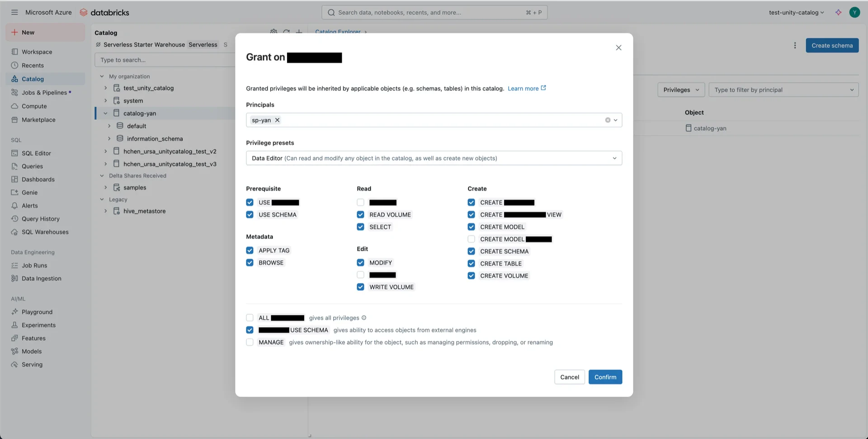Screen dimensions: 868x439
Task: Expand the samples share node
Action: coord(105,187)
